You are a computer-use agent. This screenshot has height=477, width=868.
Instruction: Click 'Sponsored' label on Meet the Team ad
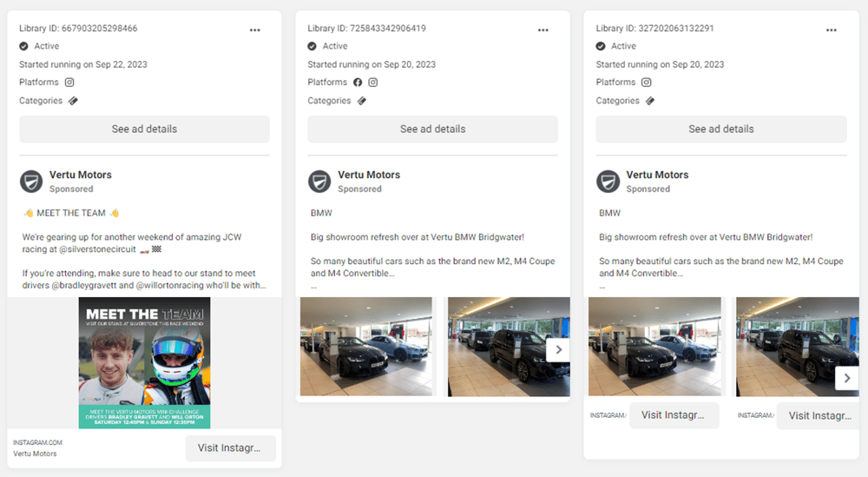point(71,189)
